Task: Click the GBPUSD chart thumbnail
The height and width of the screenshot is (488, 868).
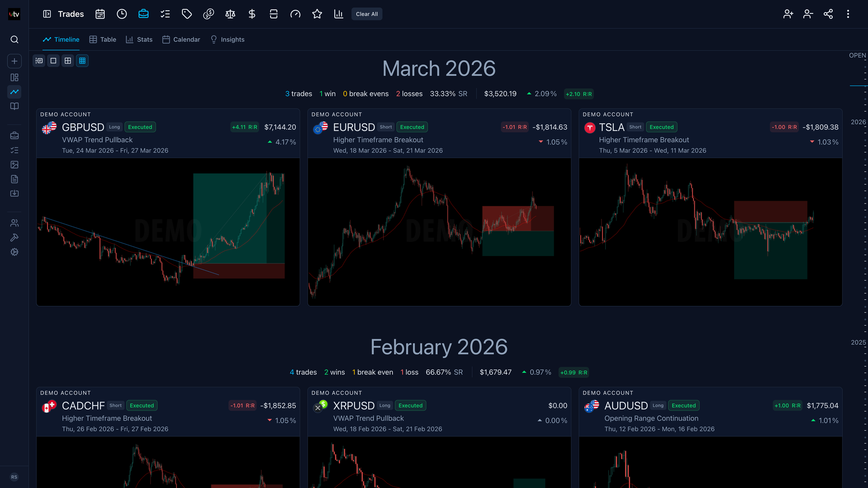Action: pyautogui.click(x=168, y=232)
